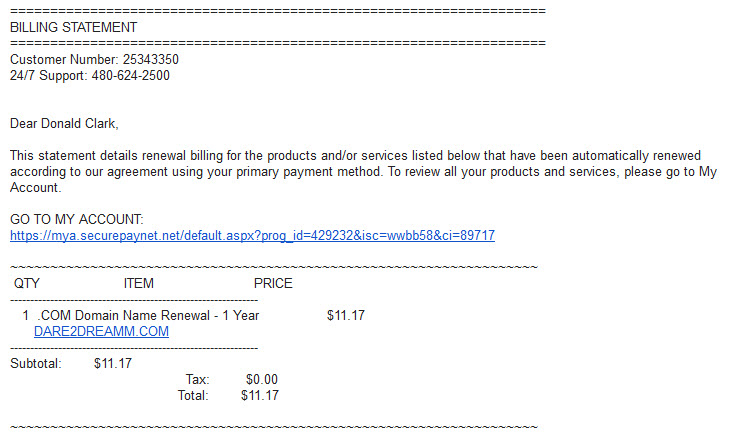Click the Tax label

[x=198, y=379]
